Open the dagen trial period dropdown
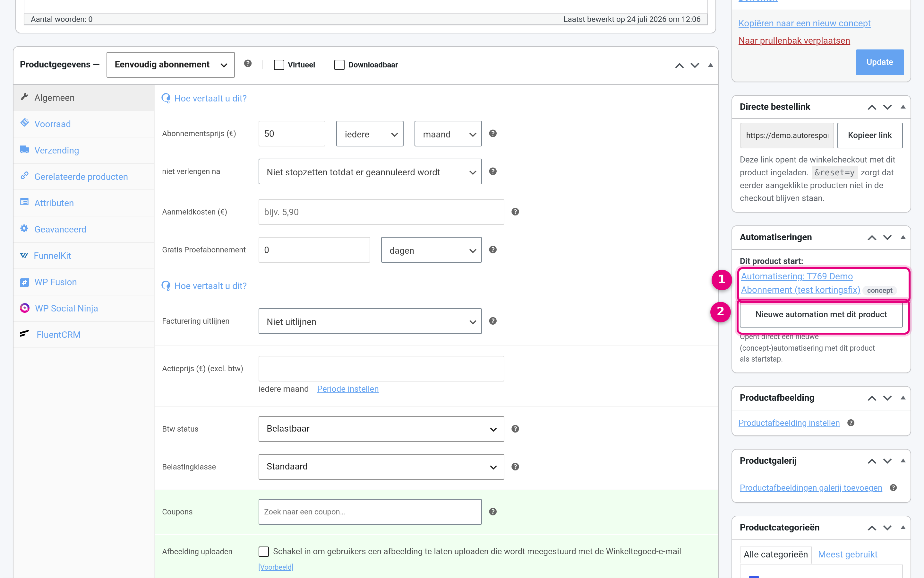 point(432,250)
